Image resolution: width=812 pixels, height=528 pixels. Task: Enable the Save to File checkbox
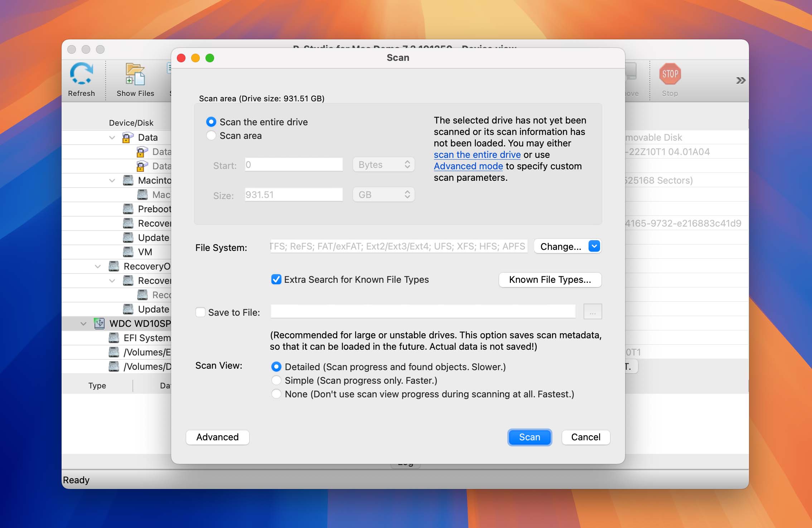200,312
